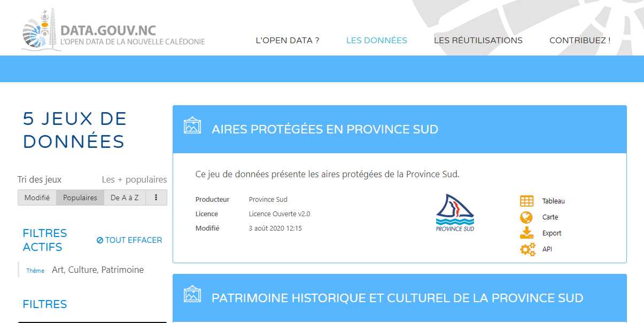This screenshot has height=323, width=644.
Task: Click the API gears icon
Action: 527,249
